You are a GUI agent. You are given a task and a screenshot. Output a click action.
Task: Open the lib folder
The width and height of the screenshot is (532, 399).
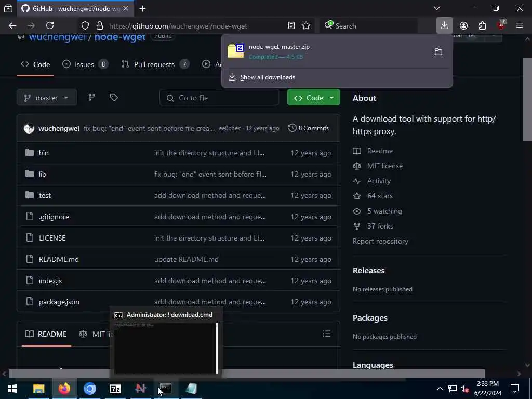click(43, 175)
